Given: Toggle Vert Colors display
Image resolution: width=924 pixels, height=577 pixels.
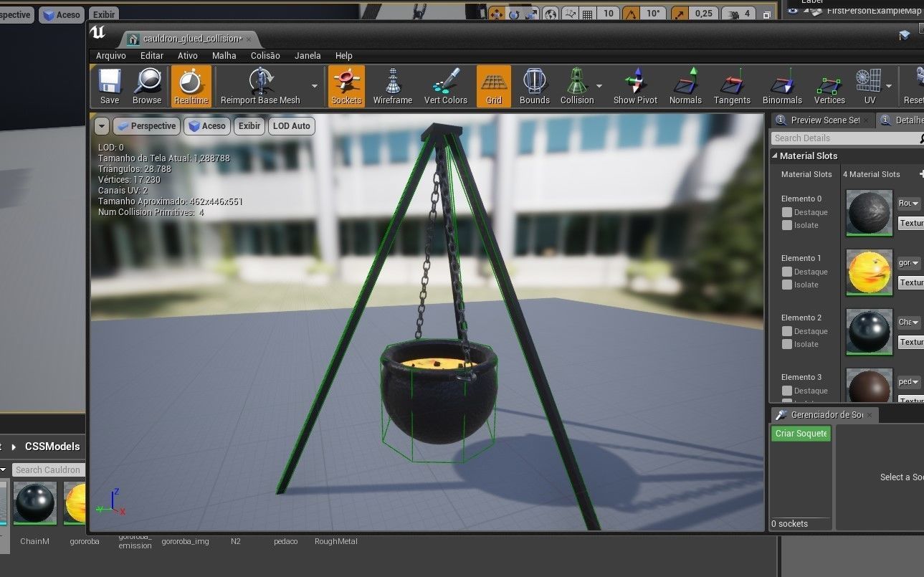Looking at the screenshot, I should tap(446, 87).
